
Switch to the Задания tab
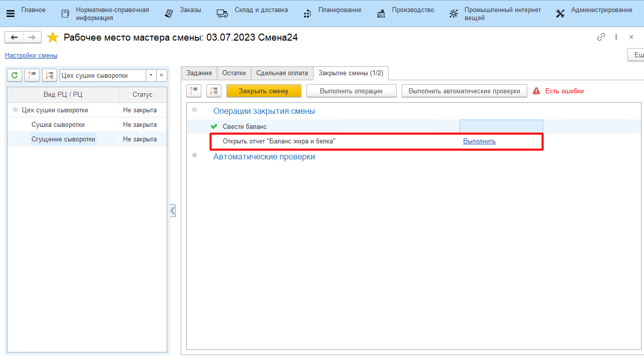tap(199, 73)
